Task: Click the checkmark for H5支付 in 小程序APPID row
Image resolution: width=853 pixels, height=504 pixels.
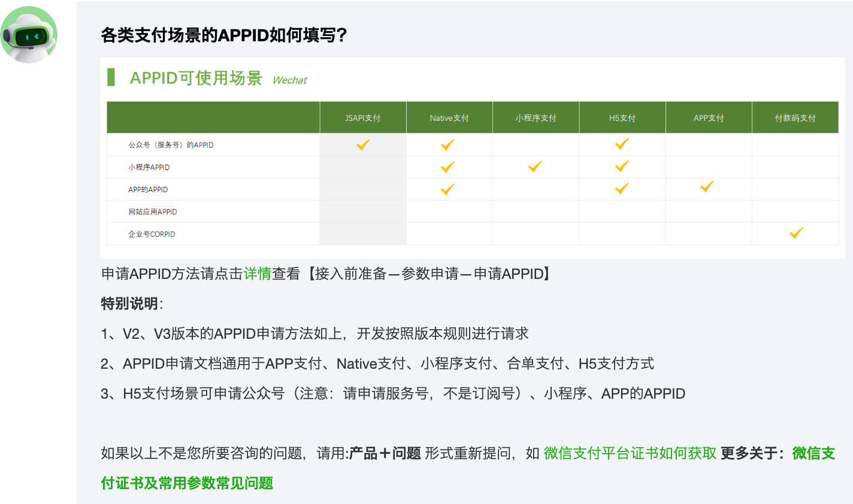Action: click(622, 166)
